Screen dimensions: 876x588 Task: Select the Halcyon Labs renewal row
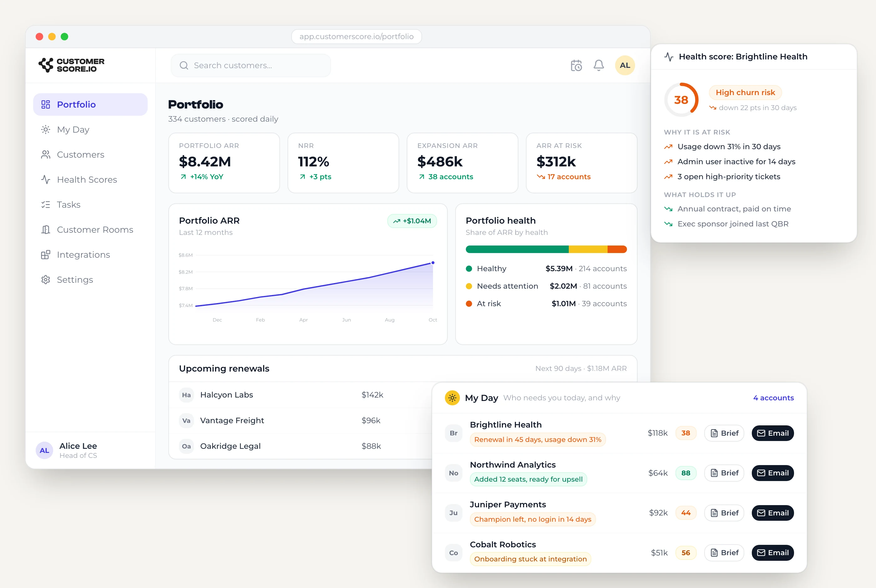[x=300, y=395]
